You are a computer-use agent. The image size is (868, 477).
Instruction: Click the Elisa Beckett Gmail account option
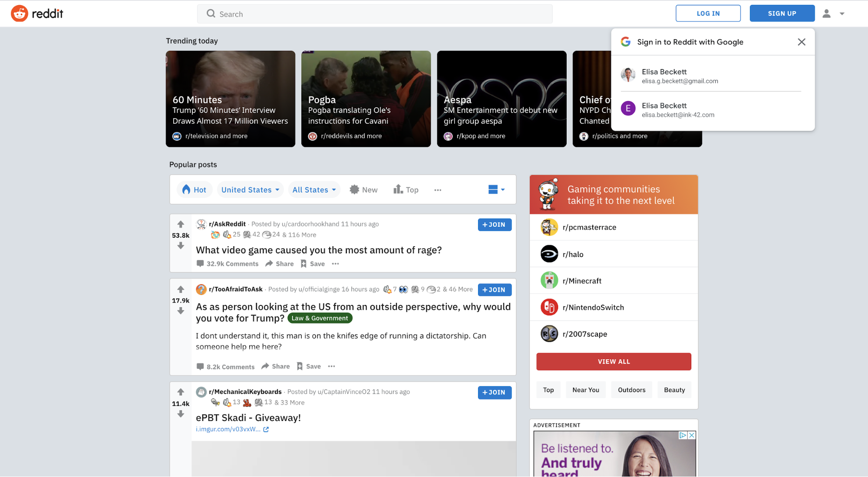[713, 76]
